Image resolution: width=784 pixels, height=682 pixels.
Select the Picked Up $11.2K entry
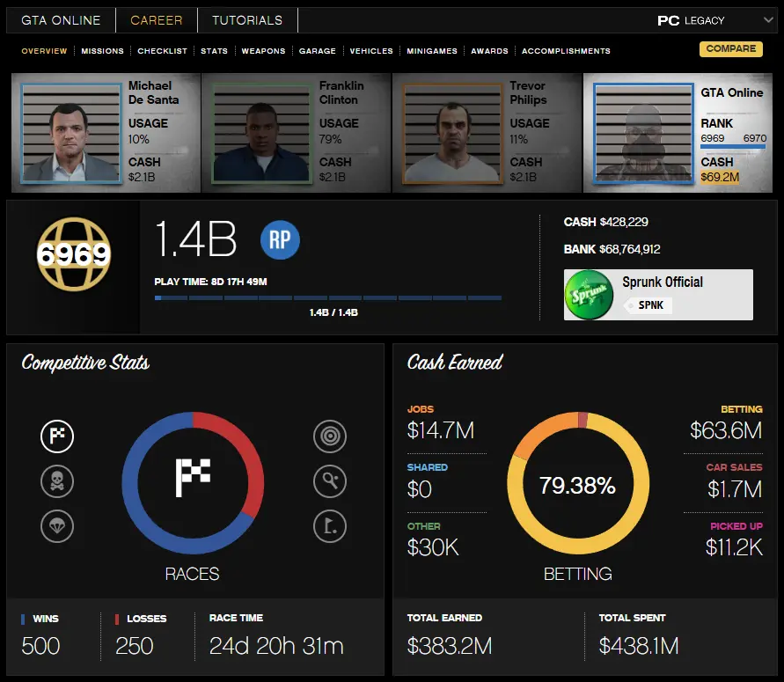click(x=734, y=540)
